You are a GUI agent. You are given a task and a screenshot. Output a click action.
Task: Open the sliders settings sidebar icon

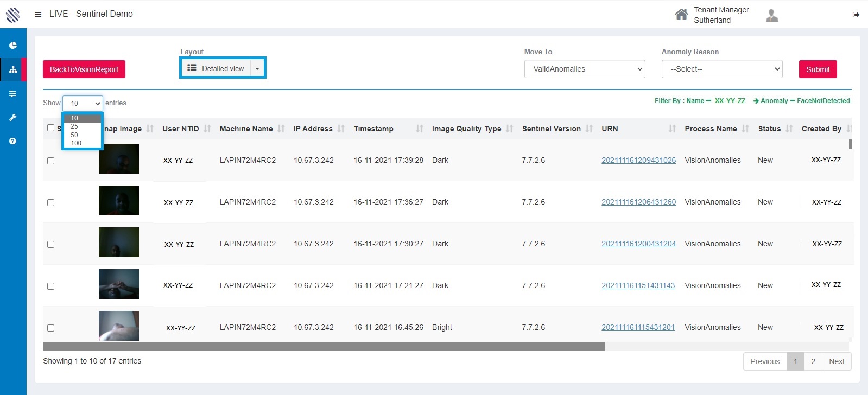(13, 93)
